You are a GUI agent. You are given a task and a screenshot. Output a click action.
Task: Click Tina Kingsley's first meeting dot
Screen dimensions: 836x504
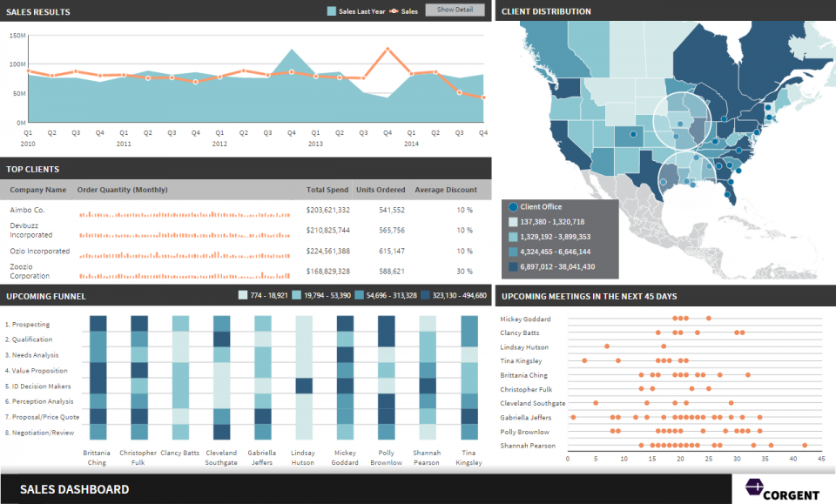coord(584,360)
